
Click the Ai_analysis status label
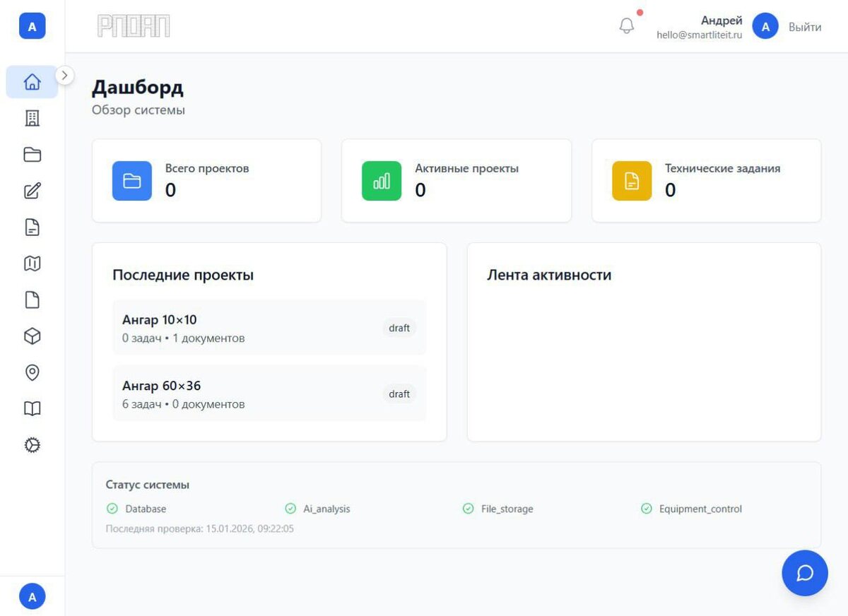point(326,509)
